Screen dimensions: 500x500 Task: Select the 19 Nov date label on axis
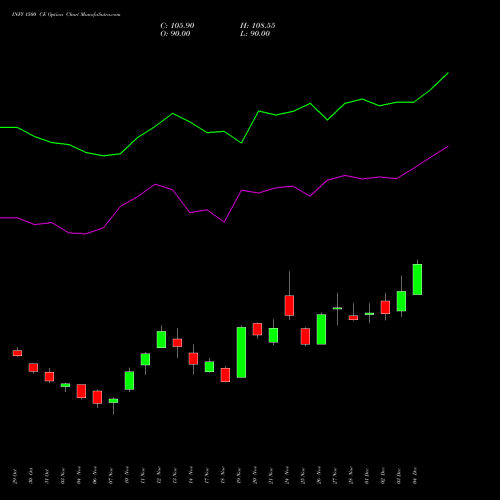[x=239, y=476]
